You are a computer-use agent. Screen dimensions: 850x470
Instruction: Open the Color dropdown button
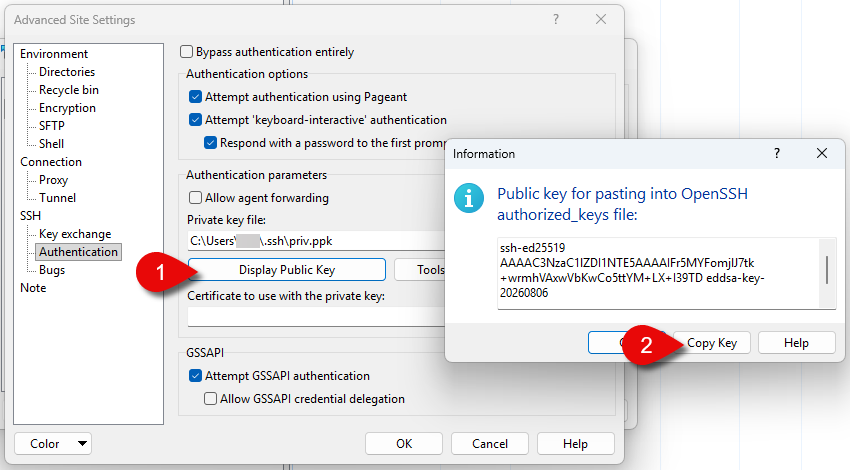tap(53, 443)
